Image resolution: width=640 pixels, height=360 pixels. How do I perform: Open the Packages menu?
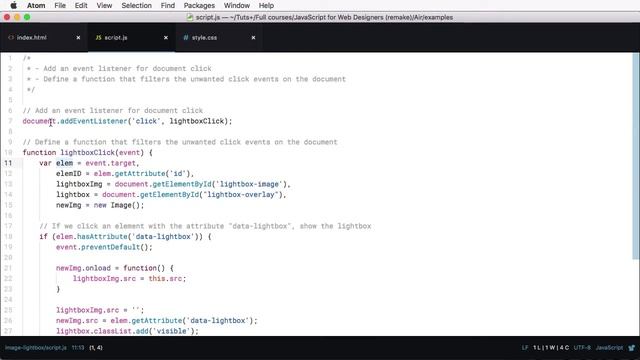point(199,5)
